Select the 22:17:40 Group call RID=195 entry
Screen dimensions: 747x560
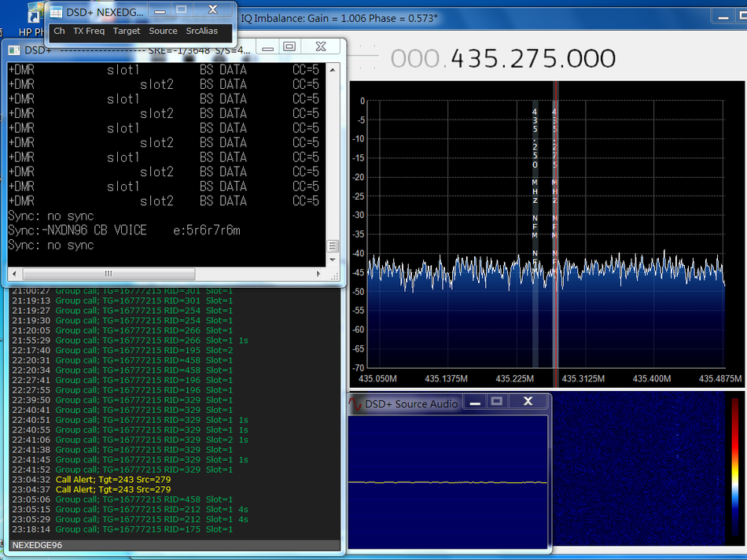[x=123, y=351]
